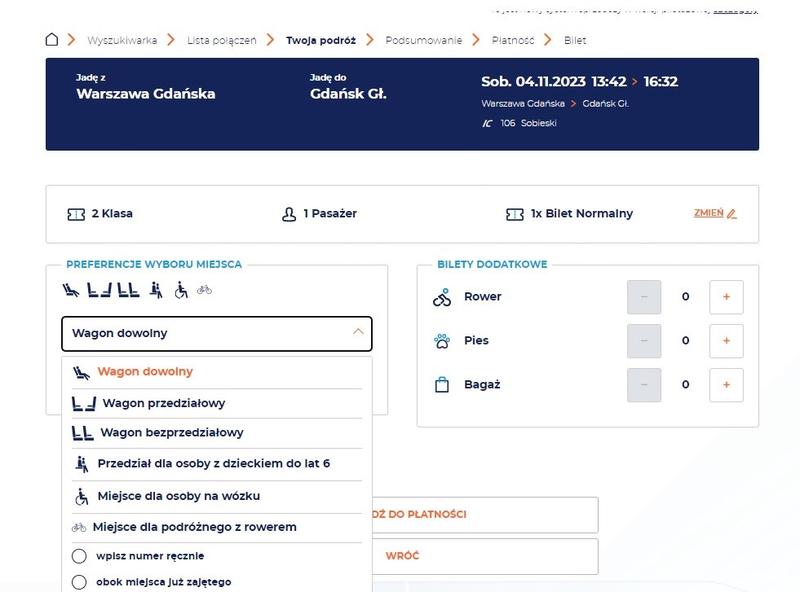Click the Bagaż luggage icon
This screenshot has height=592, width=800.
(x=442, y=385)
